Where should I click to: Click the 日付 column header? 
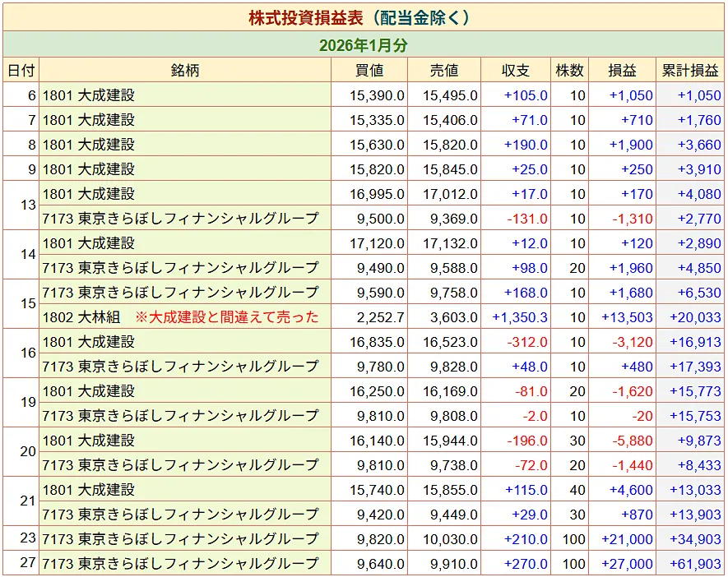pyautogui.click(x=21, y=71)
